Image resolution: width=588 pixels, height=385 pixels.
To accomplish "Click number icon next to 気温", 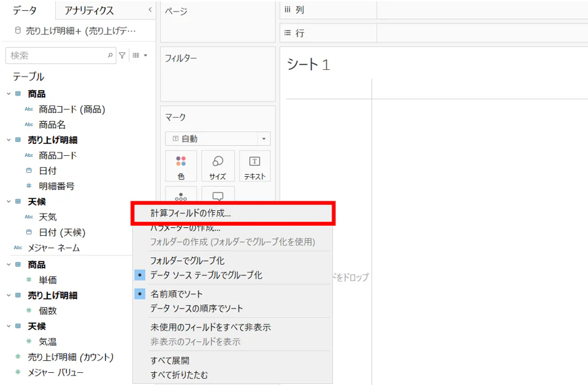I will 29,341.
